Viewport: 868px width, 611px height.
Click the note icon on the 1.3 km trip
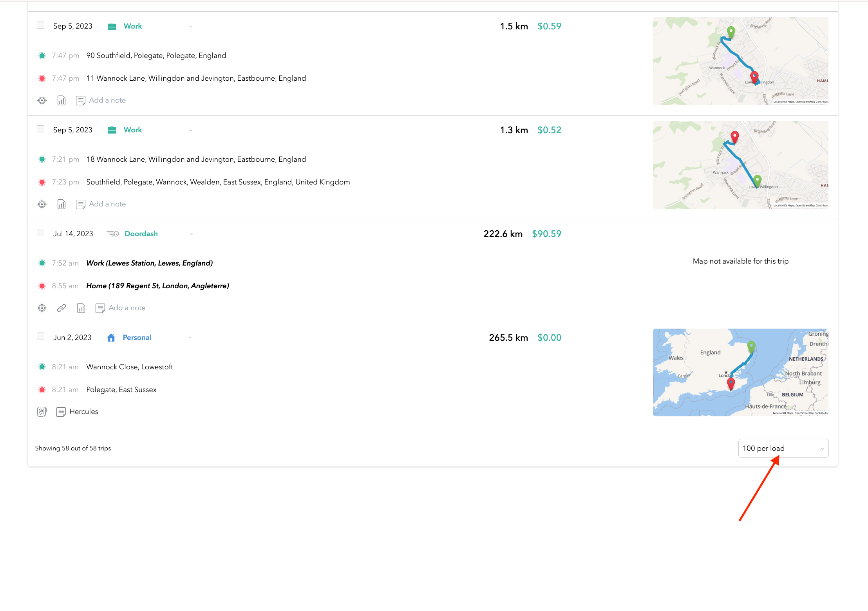(80, 204)
